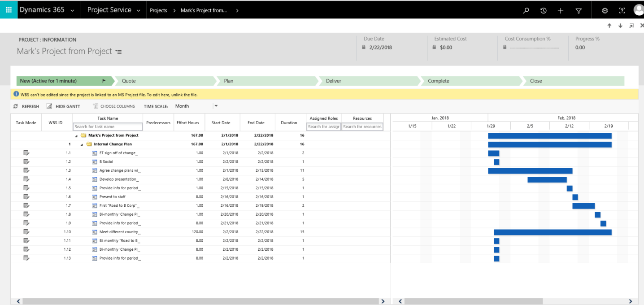Open form selector menu beside project title

(x=118, y=52)
